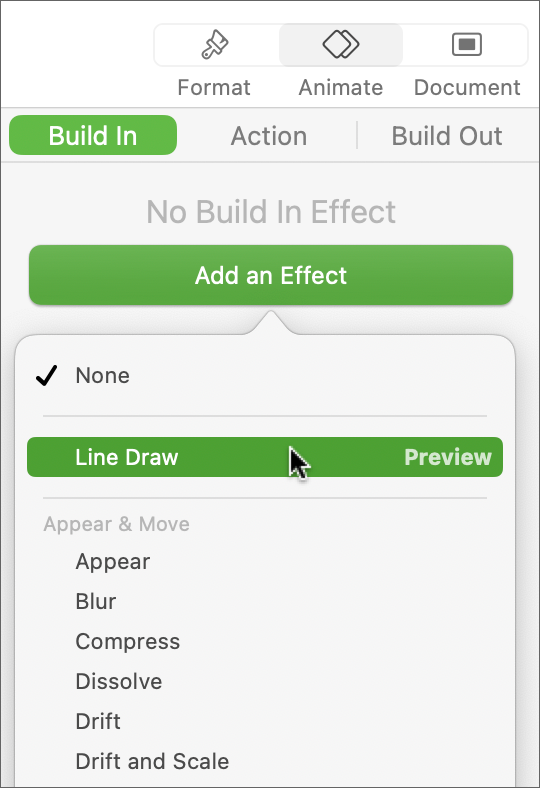Preview the Line Draw effect
Viewport: 540px width, 788px height.
(x=448, y=457)
